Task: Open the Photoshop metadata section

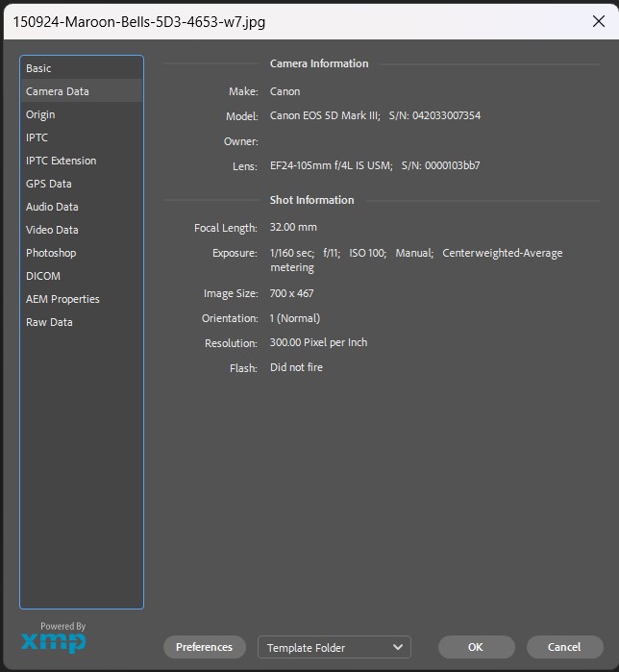Action: pyautogui.click(x=82, y=253)
